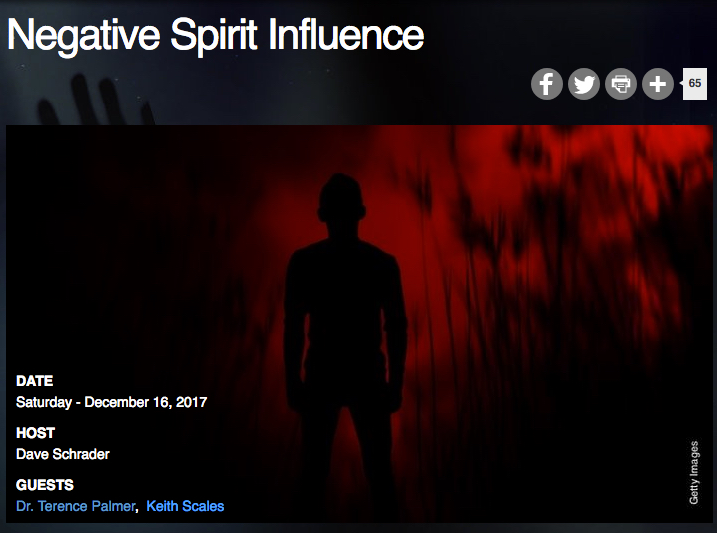Image resolution: width=717 pixels, height=533 pixels.
Task: Click host name Dave Schrader
Action: pos(63,454)
